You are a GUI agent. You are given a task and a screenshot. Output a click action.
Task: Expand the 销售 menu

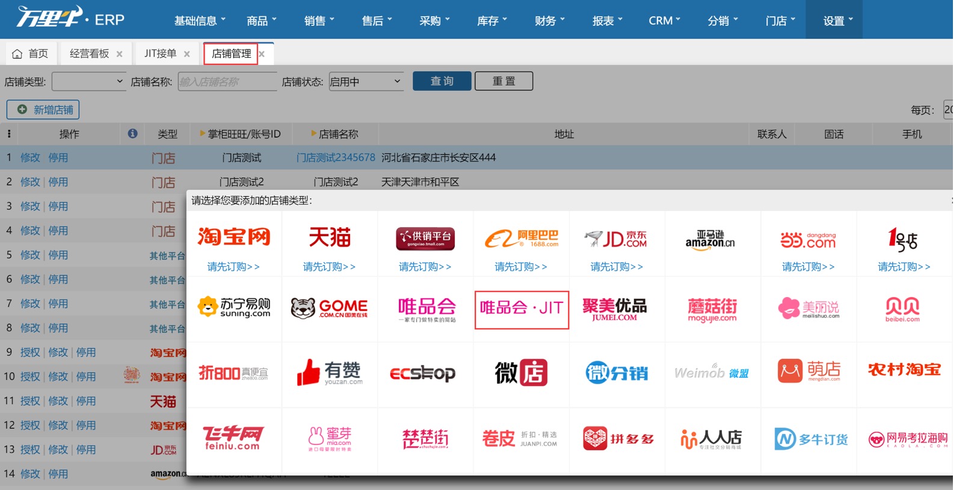tap(319, 20)
